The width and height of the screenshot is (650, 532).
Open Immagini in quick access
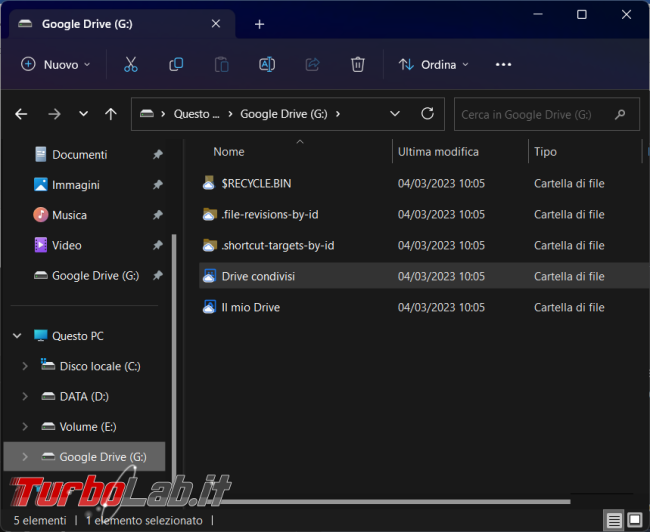coord(76,185)
